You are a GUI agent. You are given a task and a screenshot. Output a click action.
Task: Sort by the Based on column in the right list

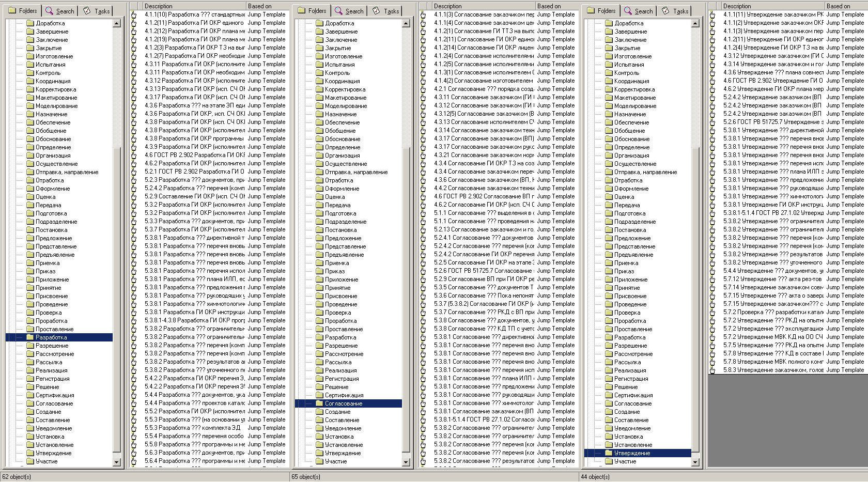[846, 6]
